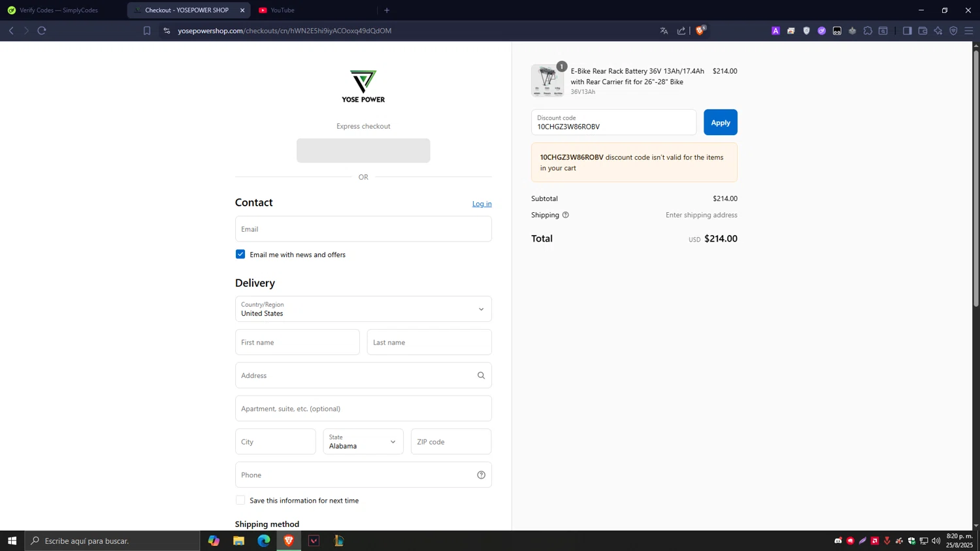Reload the checkout page
The image size is (980, 551).
click(42, 31)
